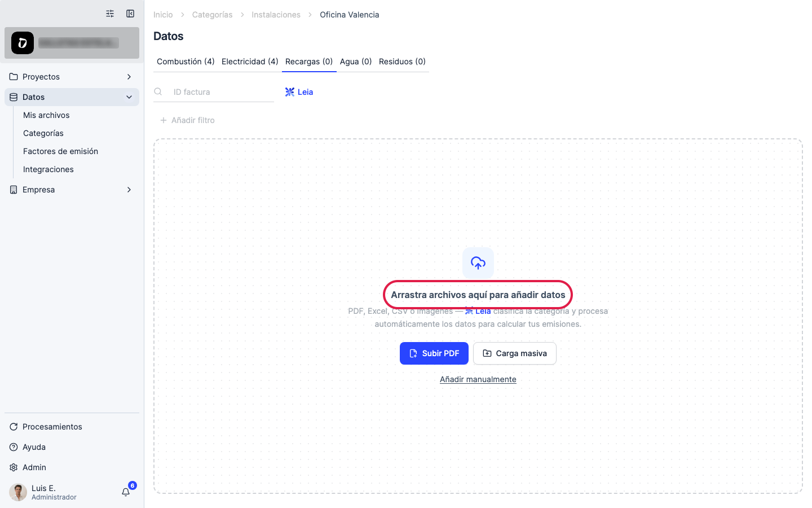Switch to the Electricidad (4) tab

250,62
